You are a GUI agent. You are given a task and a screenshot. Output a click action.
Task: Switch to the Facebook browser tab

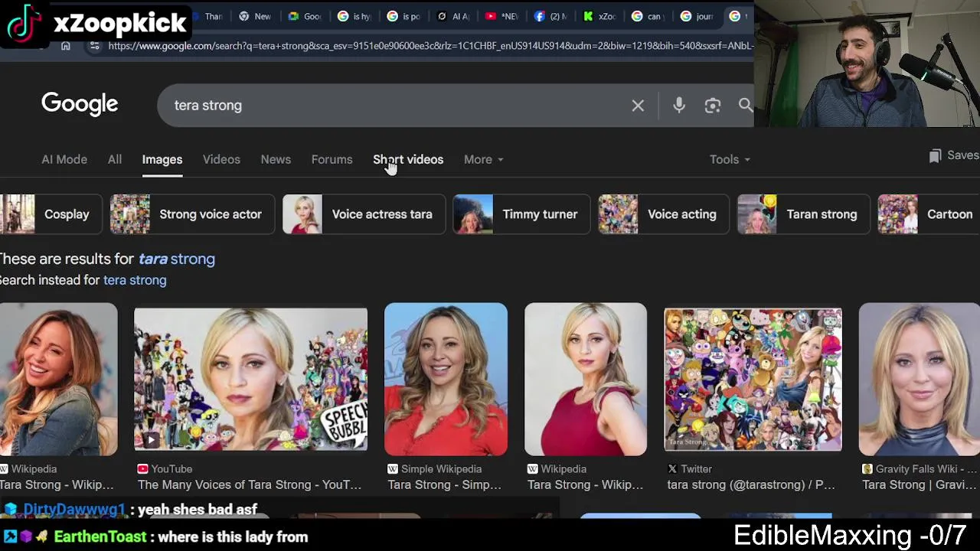(550, 16)
